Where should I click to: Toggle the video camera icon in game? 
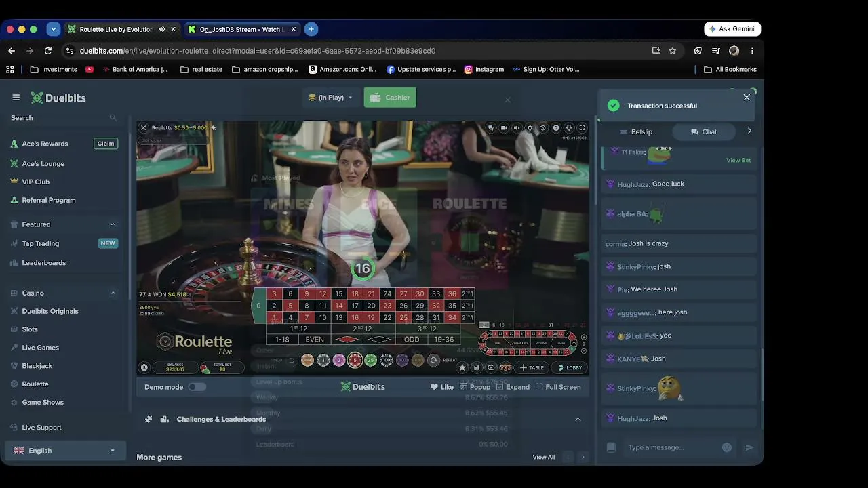pyautogui.click(x=504, y=127)
